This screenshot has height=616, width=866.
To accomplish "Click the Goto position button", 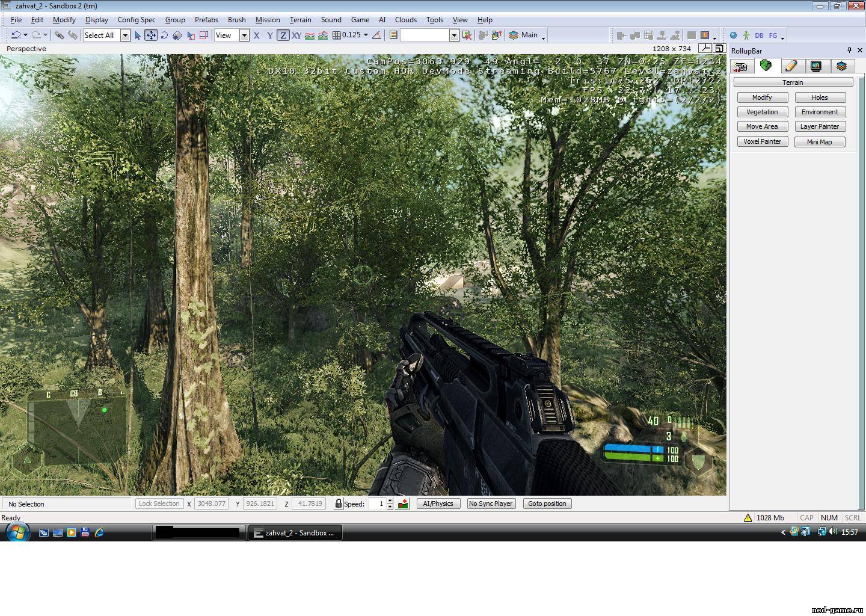I will pyautogui.click(x=547, y=504).
